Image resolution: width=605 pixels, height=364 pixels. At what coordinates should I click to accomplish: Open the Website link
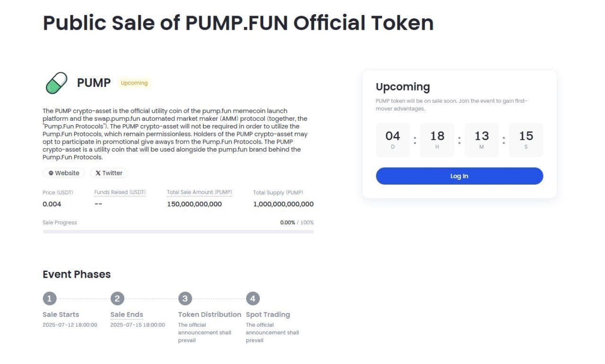(x=63, y=173)
